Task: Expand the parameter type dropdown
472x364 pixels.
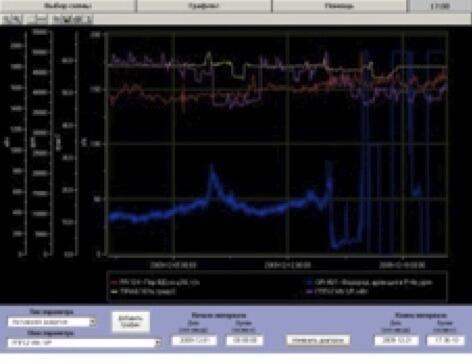Action: 93,322
